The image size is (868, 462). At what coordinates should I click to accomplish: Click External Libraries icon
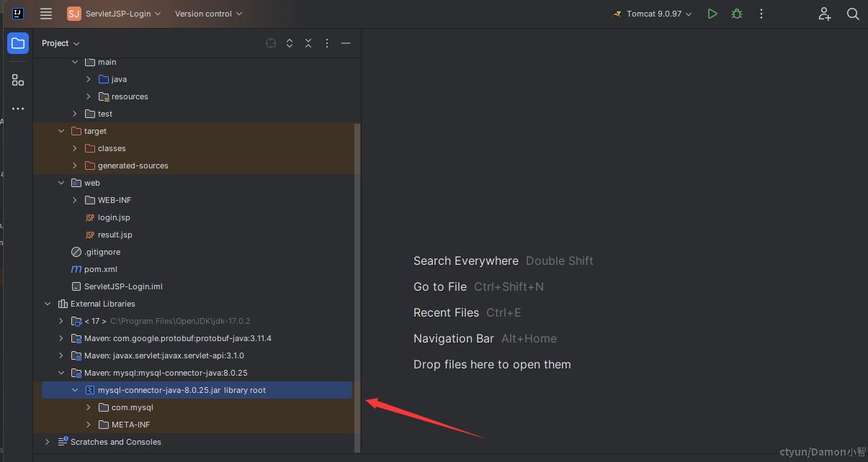63,304
